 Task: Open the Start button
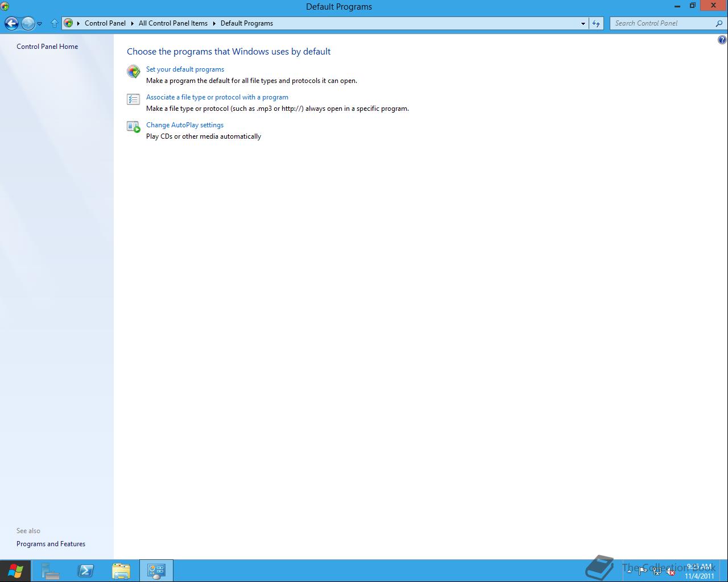(x=15, y=571)
